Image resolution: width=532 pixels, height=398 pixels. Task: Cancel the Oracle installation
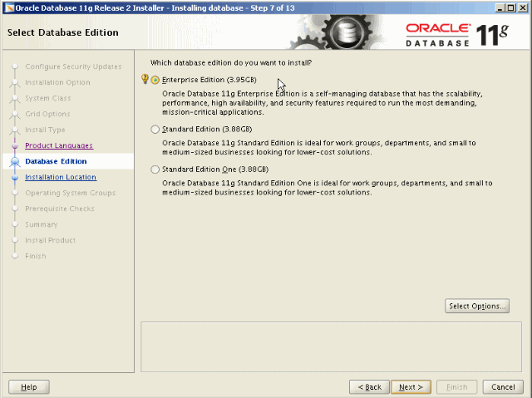pos(503,387)
